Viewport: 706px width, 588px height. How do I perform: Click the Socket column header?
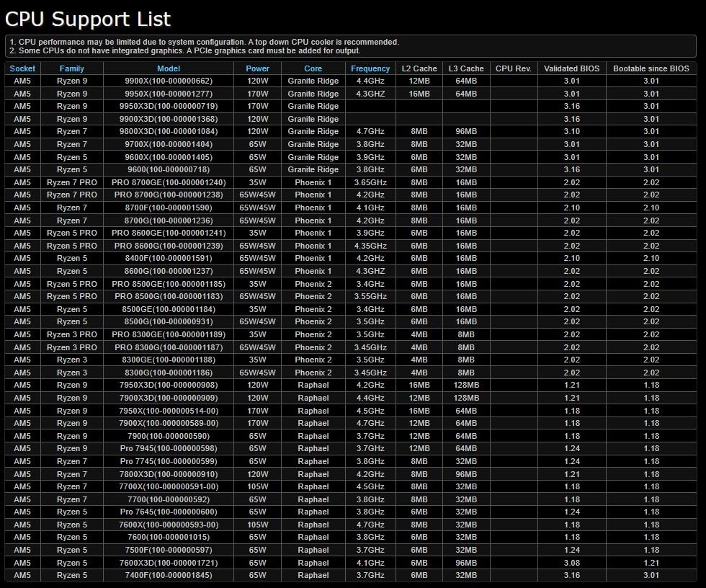(x=22, y=68)
